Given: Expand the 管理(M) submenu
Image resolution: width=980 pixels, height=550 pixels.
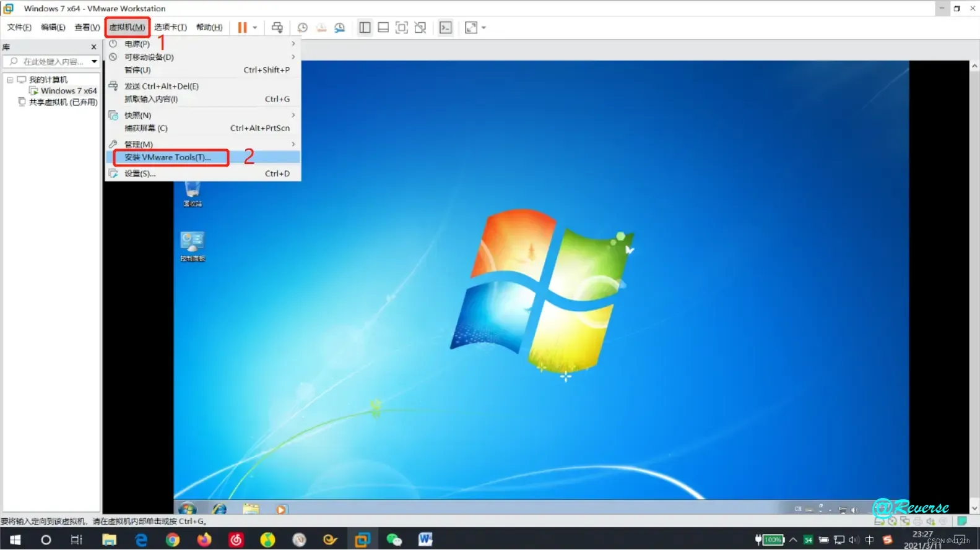Looking at the screenshot, I should pyautogui.click(x=203, y=144).
